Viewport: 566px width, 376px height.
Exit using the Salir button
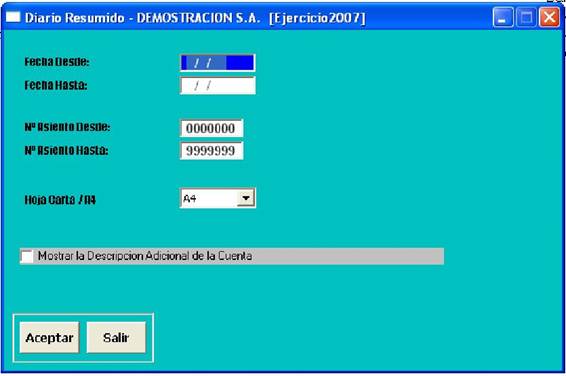click(116, 337)
